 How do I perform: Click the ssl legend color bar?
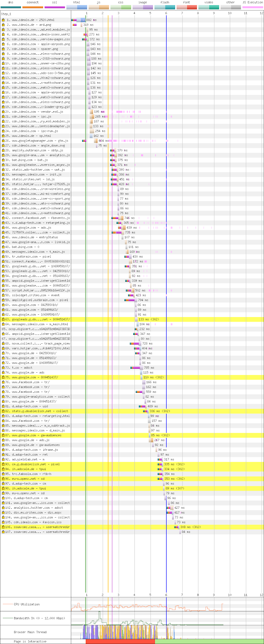coord(54,7)
